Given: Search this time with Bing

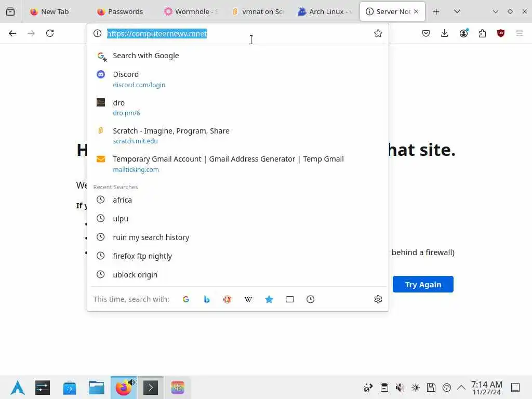Looking at the screenshot, I should (x=207, y=299).
